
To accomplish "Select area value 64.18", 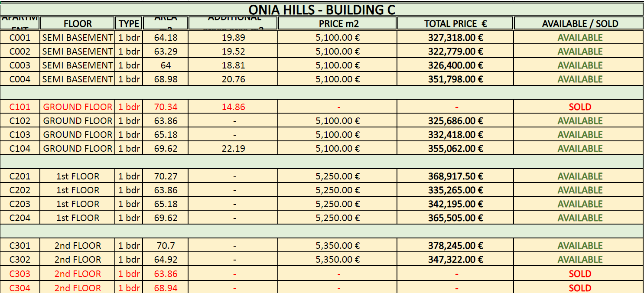I will pyautogui.click(x=166, y=38).
